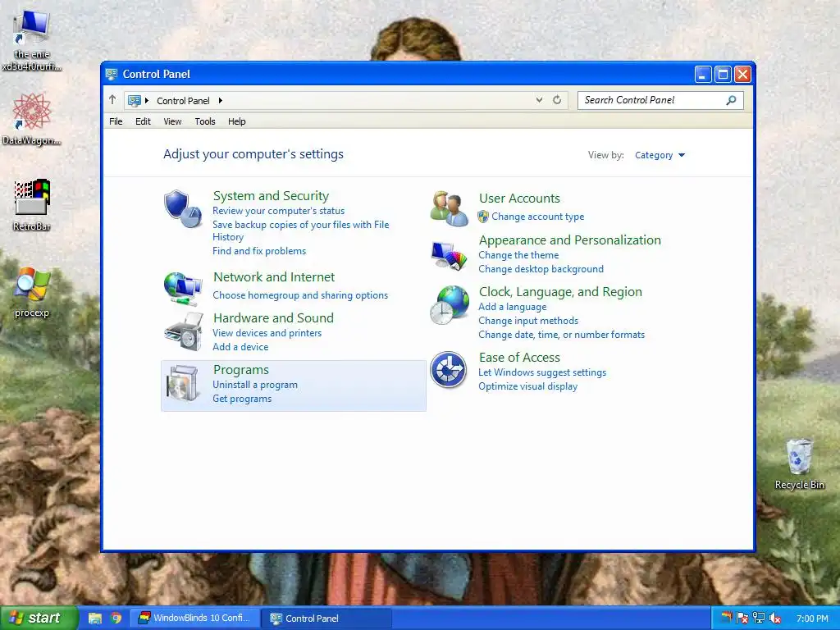Open File Explorer from quick launch
The height and width of the screenshot is (630, 840).
95,619
